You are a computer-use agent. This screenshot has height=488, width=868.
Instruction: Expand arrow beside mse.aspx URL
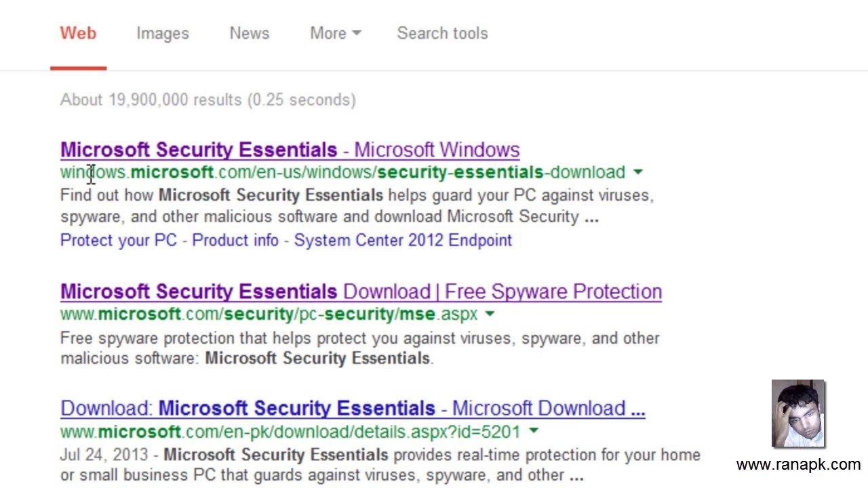click(490, 314)
